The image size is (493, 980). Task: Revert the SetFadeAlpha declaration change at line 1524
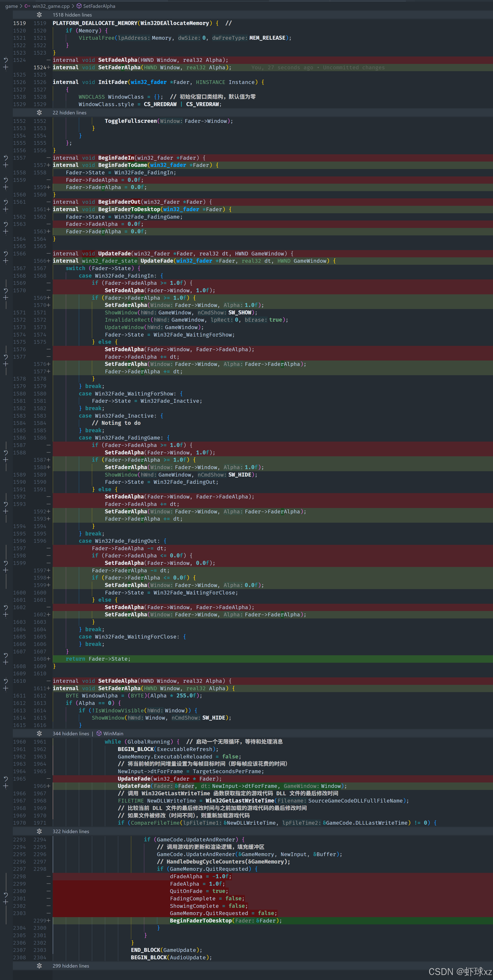(6, 60)
